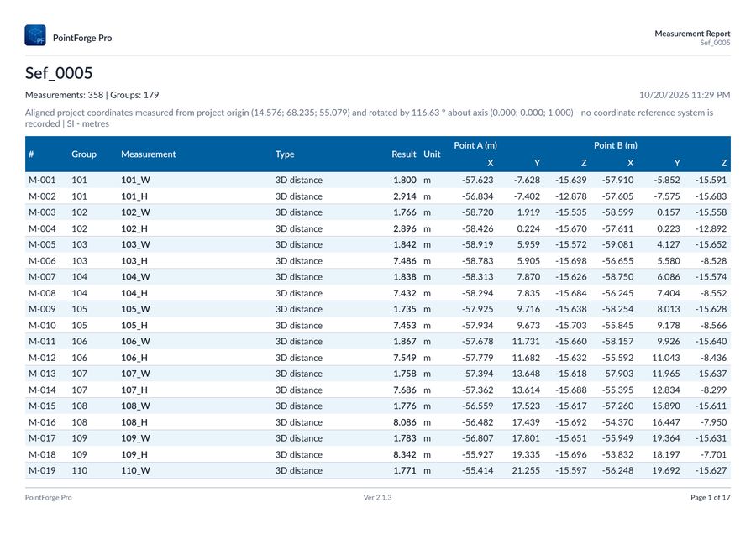Select measurement name 101_H
Viewport: 756px width, 534px height.
coord(134,196)
